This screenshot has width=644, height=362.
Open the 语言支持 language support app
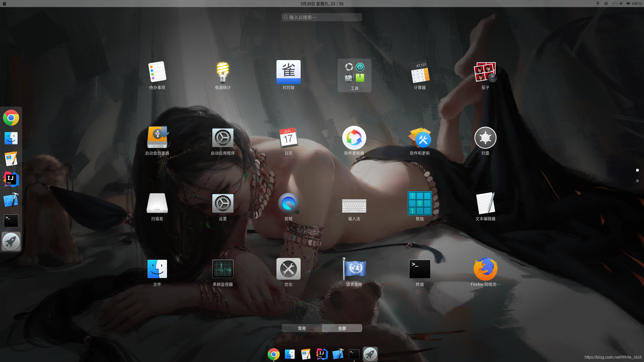pos(354,269)
